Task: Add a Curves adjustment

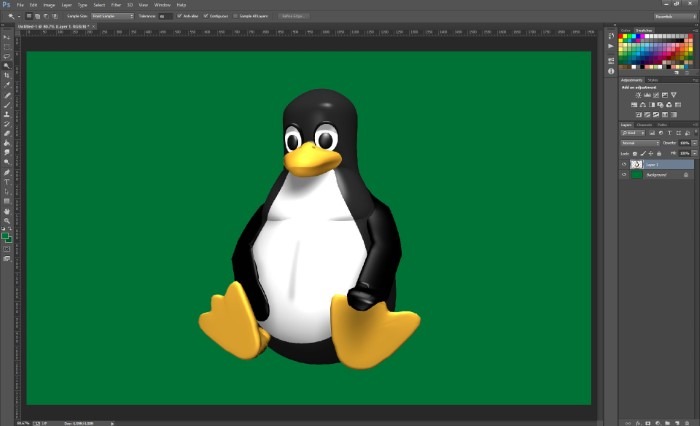Action: (x=656, y=95)
